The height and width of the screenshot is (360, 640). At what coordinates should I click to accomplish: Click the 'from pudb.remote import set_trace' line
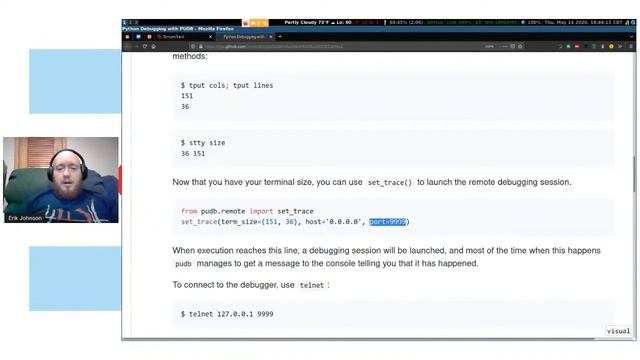[247, 211]
